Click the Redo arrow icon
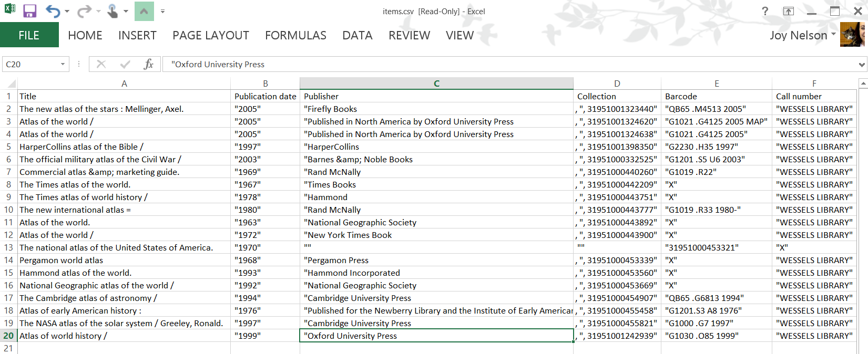868x354 pixels. [84, 11]
